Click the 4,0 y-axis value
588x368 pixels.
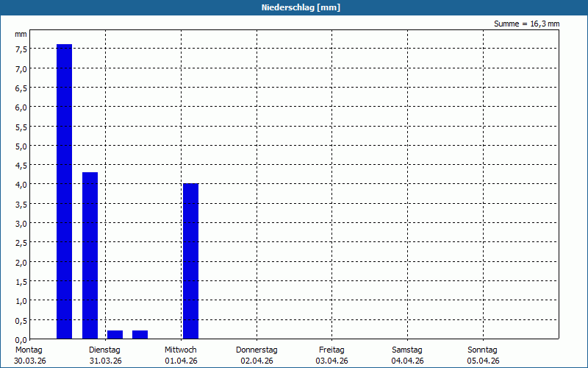(x=21, y=185)
